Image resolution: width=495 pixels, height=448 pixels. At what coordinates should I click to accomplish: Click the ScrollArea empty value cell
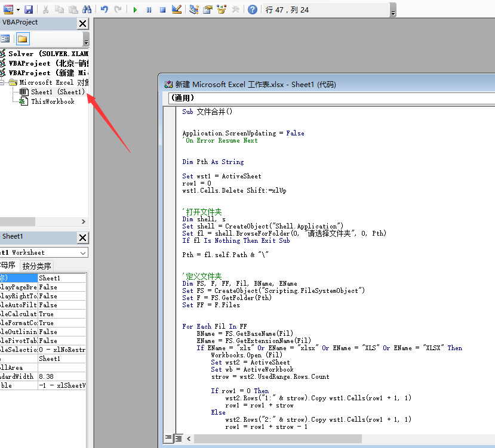point(62,367)
